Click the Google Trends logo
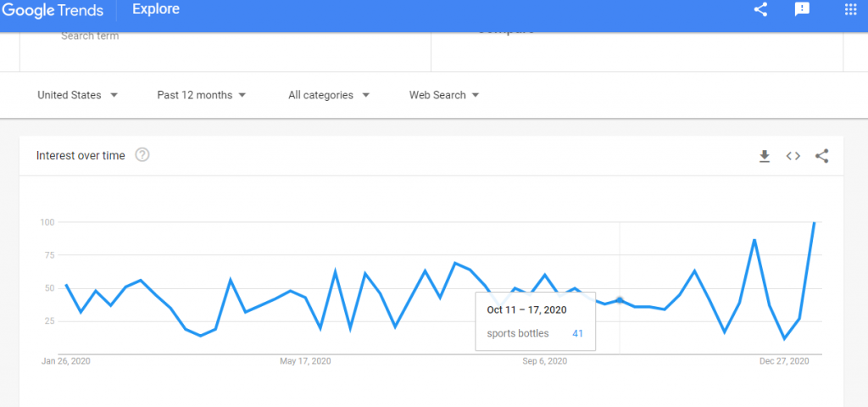 [x=52, y=10]
